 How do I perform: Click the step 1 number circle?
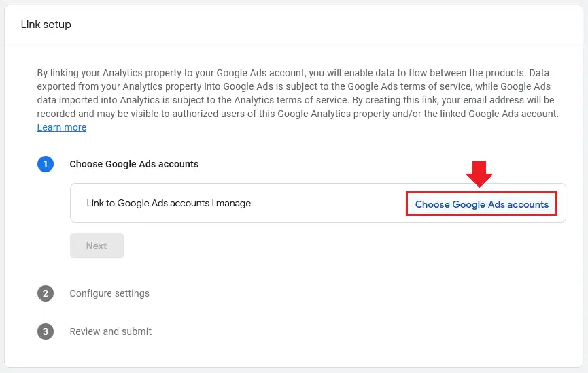pyautogui.click(x=46, y=164)
